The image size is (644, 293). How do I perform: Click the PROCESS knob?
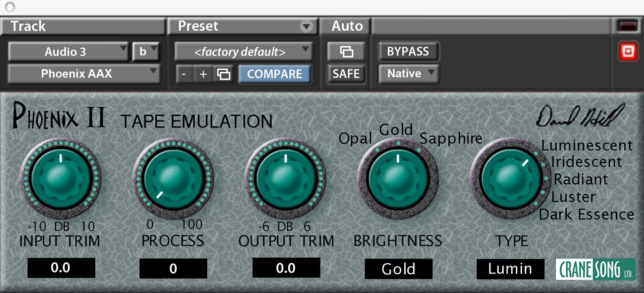173,178
